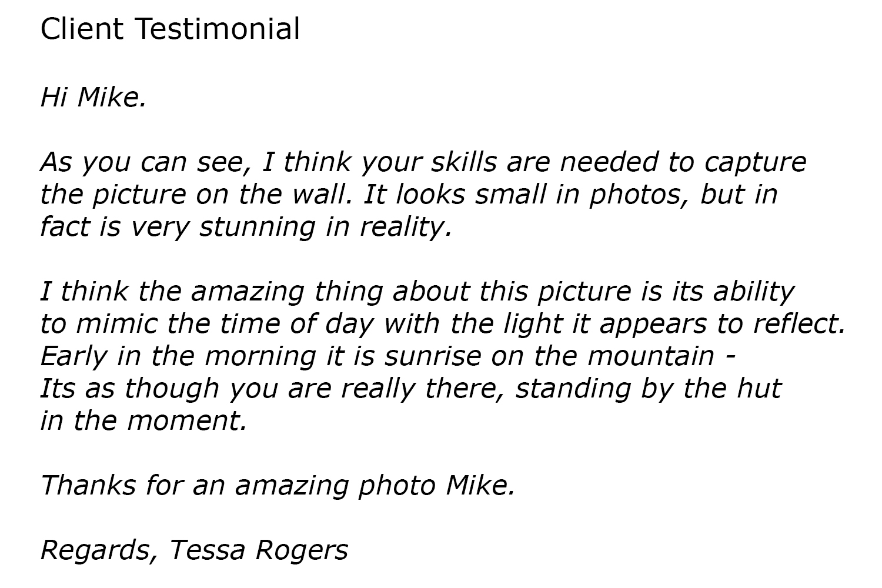The image size is (882, 588).
Task: Click the signature name "Tessa Rogers"
Action: (259, 550)
